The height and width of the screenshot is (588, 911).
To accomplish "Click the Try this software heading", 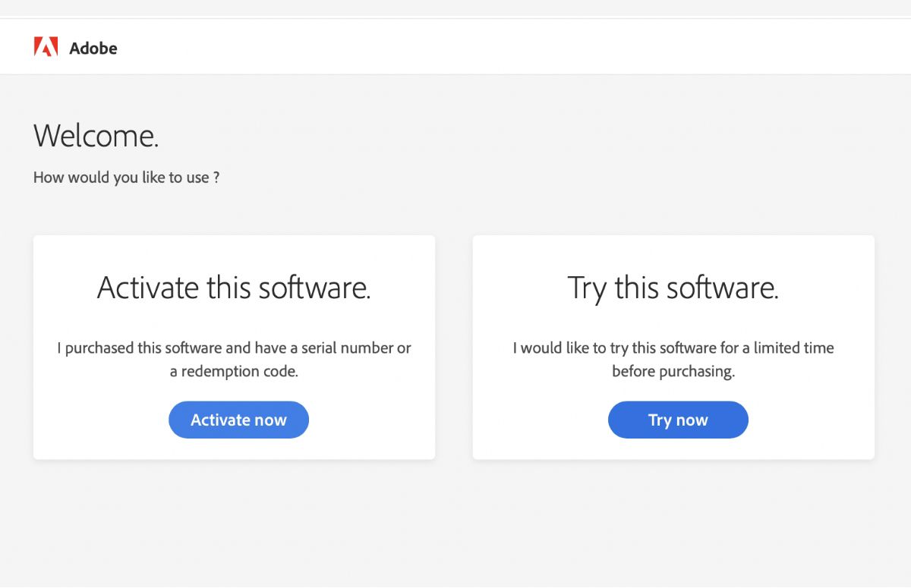I will tap(673, 288).
